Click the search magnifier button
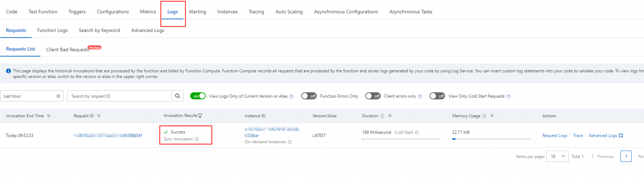Viewport: 644px width, 178px height. click(178, 96)
